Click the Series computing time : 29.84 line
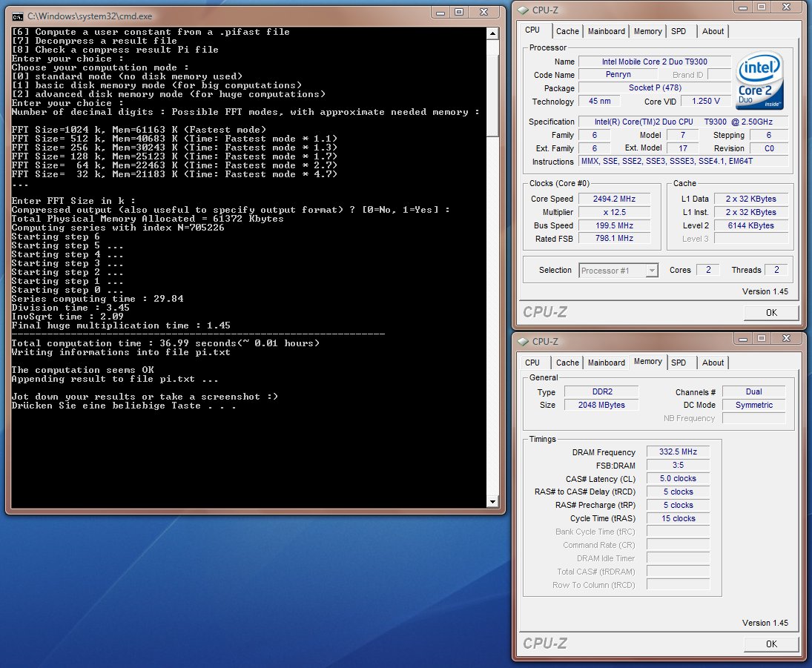The height and width of the screenshot is (668, 812). coord(97,299)
